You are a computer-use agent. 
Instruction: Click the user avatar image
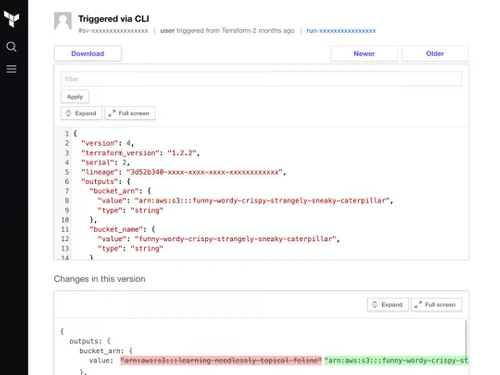pos(63,21)
